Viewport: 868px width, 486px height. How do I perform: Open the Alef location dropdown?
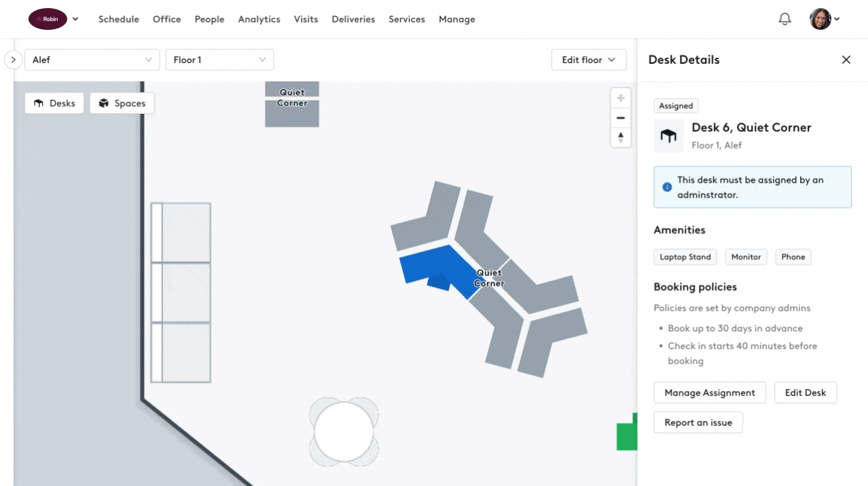pyautogui.click(x=92, y=60)
